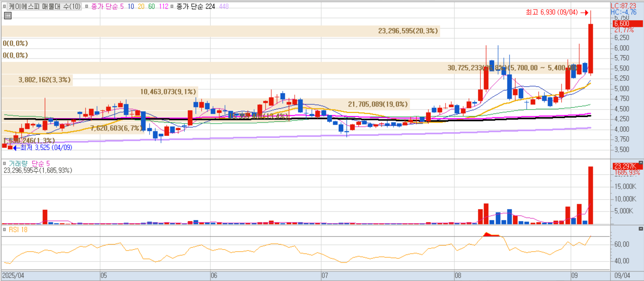Select the green 60-day moving average legend
The height and width of the screenshot is (281, 644).
pos(152,6)
